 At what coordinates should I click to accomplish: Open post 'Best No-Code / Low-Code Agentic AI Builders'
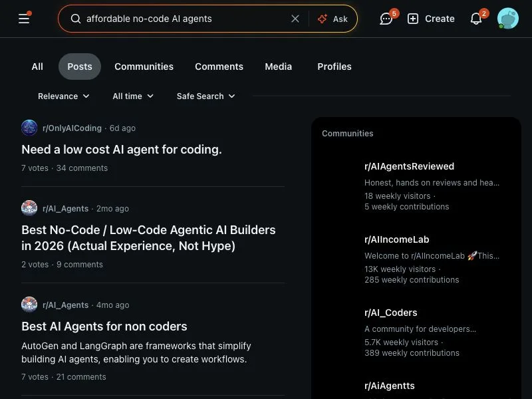(x=148, y=238)
